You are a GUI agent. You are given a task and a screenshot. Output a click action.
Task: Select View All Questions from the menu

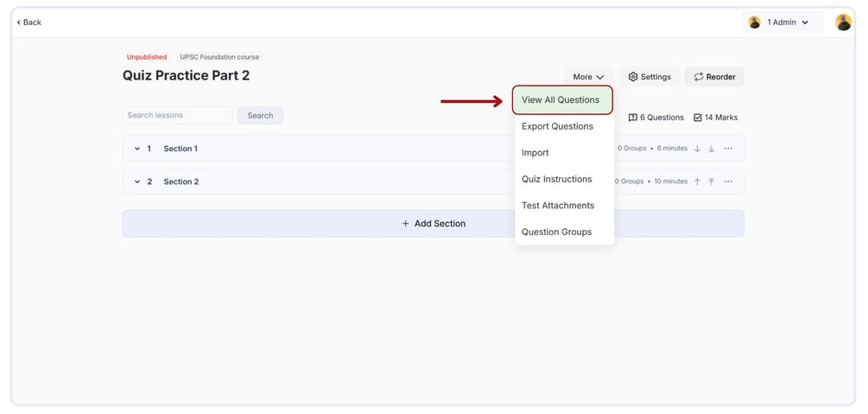[x=562, y=99]
